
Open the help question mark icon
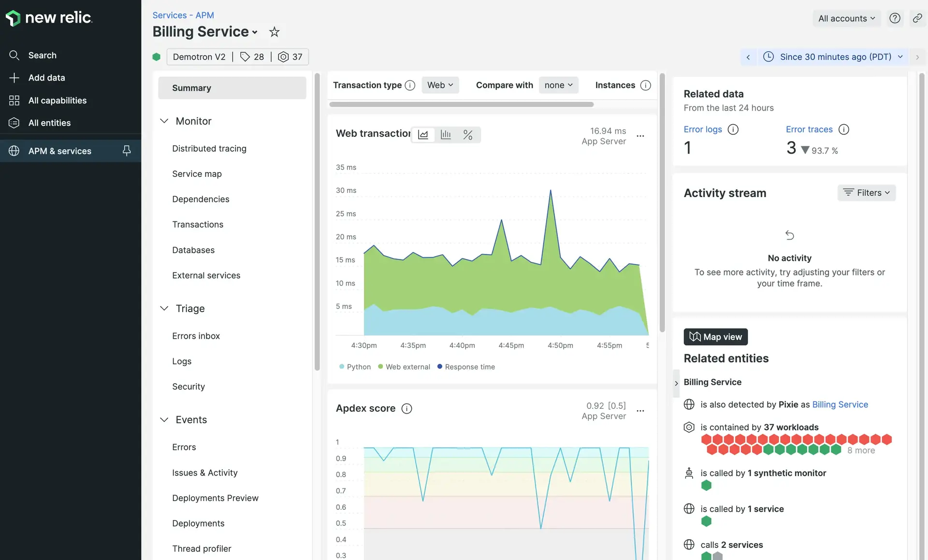pos(895,18)
